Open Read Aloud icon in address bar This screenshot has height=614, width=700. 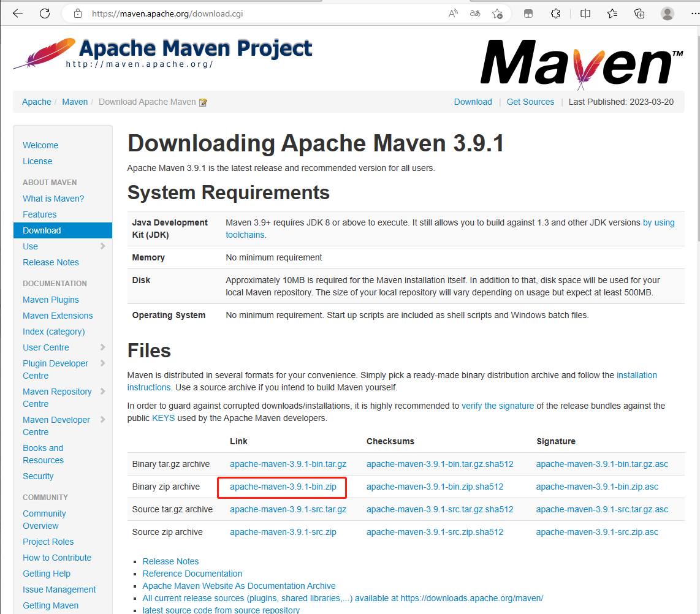click(x=453, y=13)
